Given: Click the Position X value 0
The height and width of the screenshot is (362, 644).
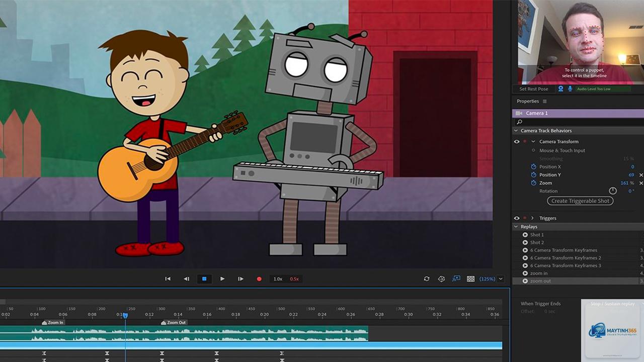Looking at the screenshot, I should (x=632, y=167).
